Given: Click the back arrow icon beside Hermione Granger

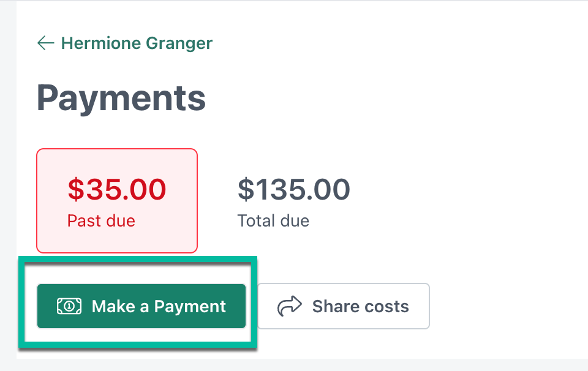Looking at the screenshot, I should tap(46, 43).
